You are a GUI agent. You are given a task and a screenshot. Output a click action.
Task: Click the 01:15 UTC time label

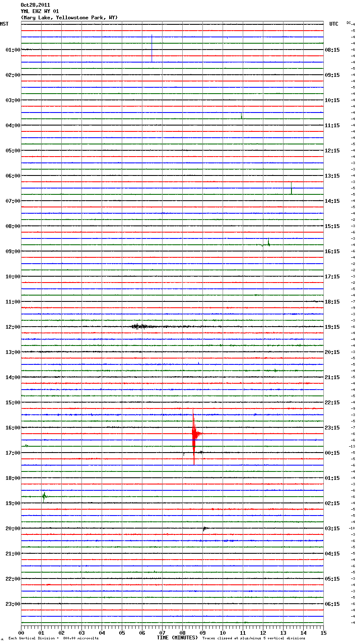coord(332,478)
